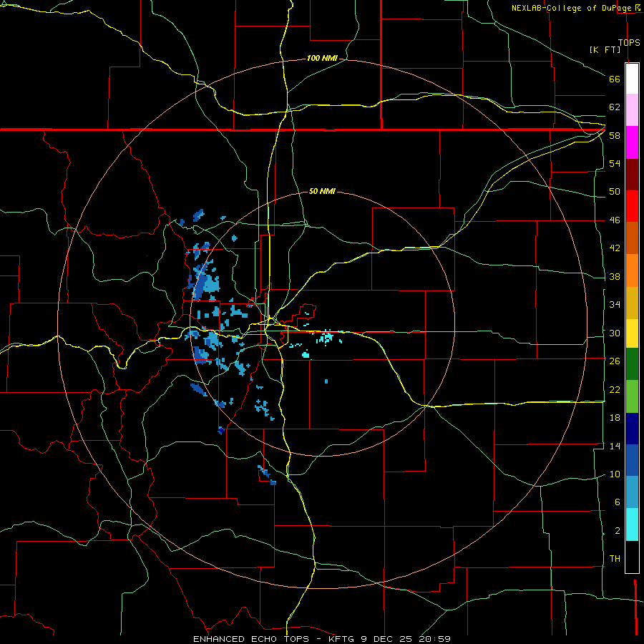Click the '62' scale value
Image resolution: width=644 pixels, height=644 pixels.
[x=615, y=107]
